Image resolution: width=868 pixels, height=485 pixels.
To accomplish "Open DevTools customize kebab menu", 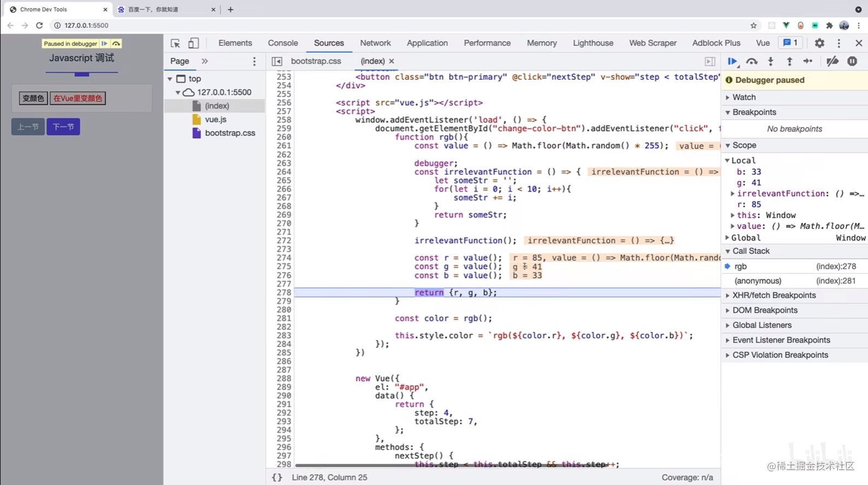I will click(839, 43).
